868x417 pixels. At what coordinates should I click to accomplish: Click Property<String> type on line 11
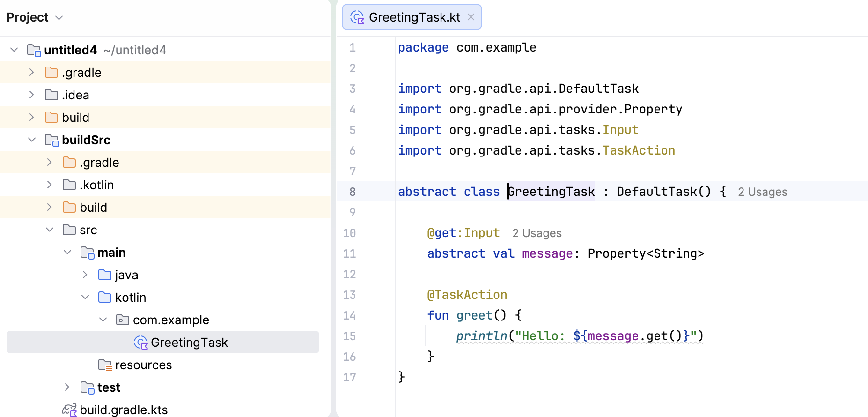coord(646,253)
